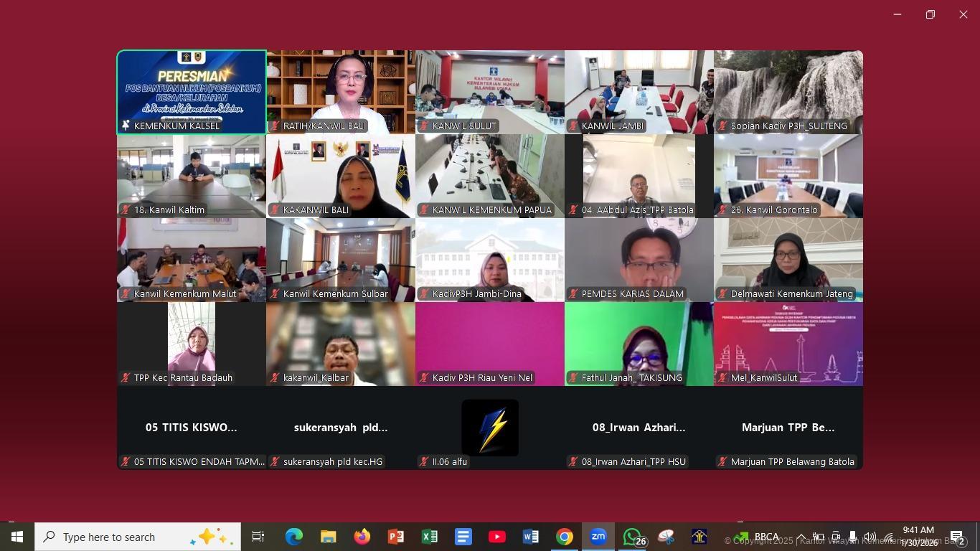Click muted mic icon on KANWIL SULUT tile

(x=424, y=126)
